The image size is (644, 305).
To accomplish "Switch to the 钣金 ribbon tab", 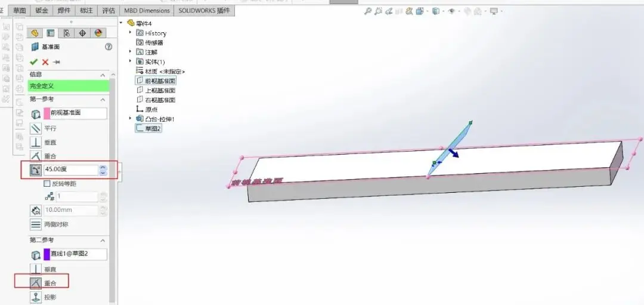I will [x=42, y=11].
